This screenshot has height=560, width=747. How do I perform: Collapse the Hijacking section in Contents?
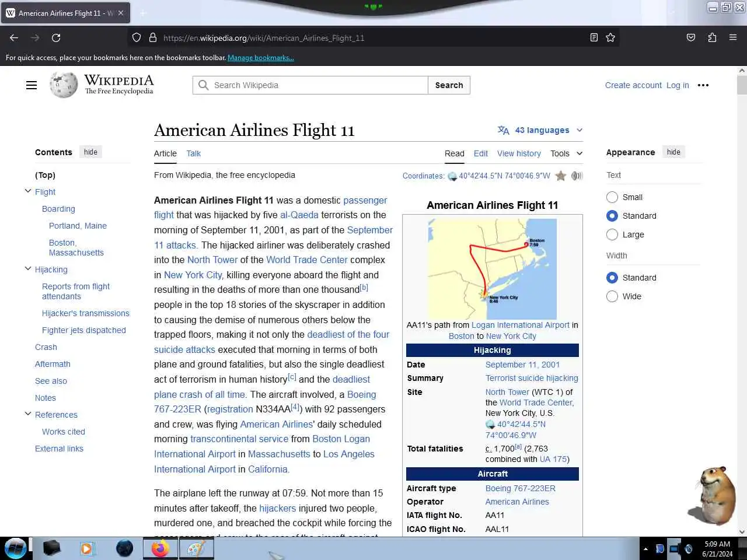(27, 269)
